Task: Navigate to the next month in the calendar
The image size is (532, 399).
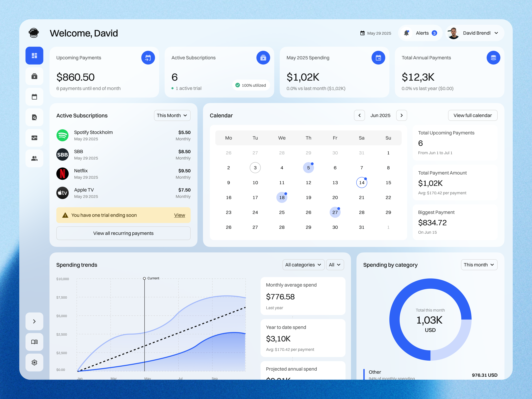Action: point(401,115)
